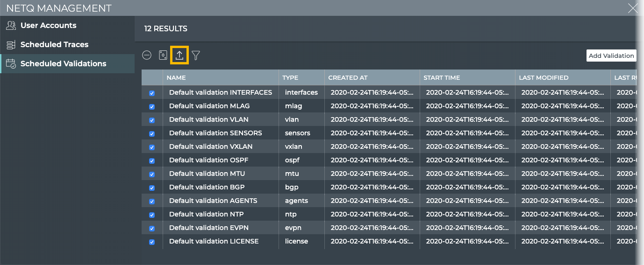Select the Default validation EVPN row name
This screenshot has height=265, width=644.
point(208,228)
